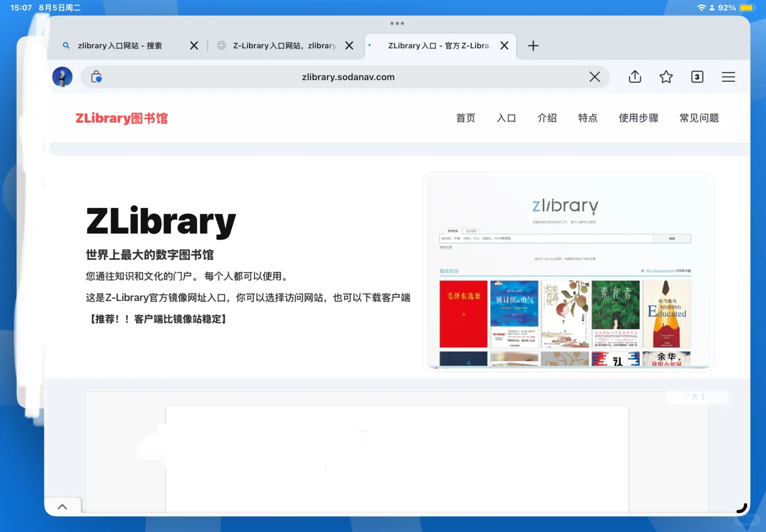Open 使用步骤 navigation item
This screenshot has height=532, width=766.
click(x=638, y=118)
